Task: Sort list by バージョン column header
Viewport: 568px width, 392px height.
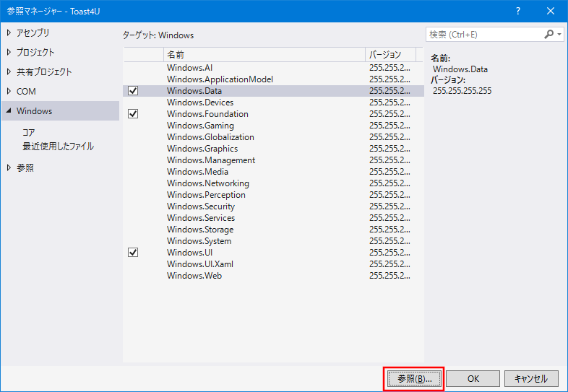Action: pyautogui.click(x=390, y=54)
